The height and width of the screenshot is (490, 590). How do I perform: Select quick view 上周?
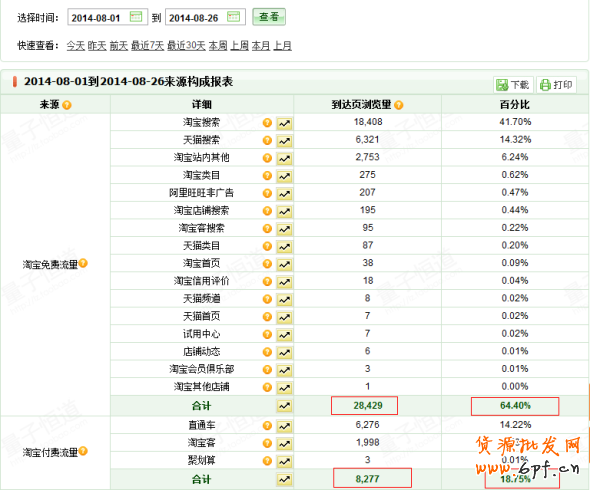240,46
